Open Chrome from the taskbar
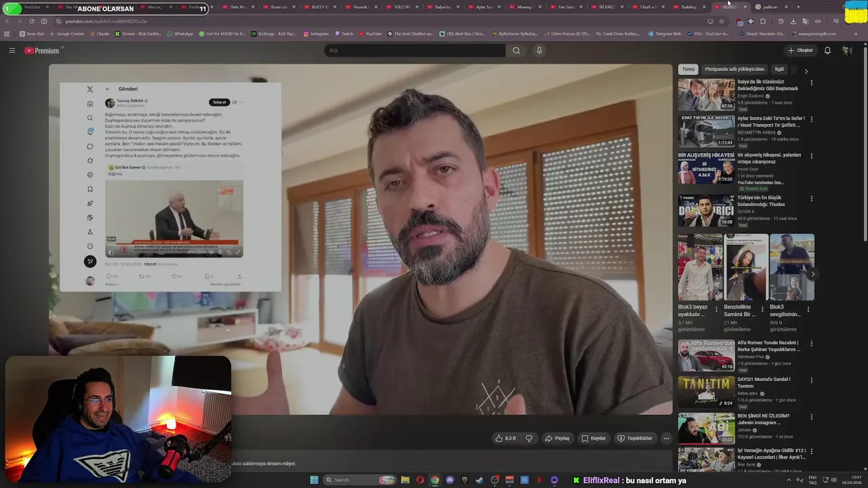This screenshot has width=868, height=488. point(435,480)
